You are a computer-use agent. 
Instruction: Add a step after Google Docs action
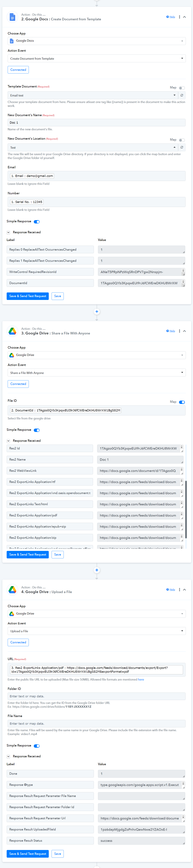(97, 312)
